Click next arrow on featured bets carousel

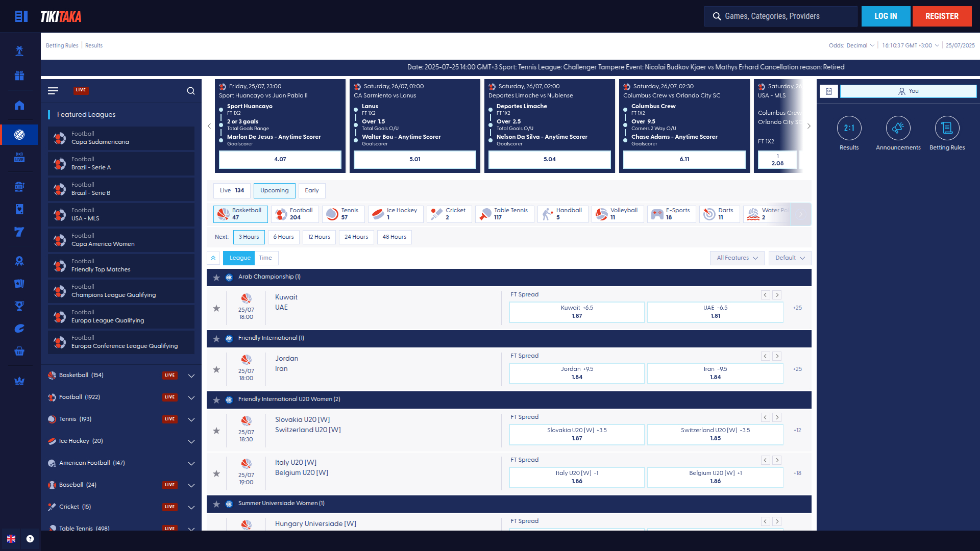pos(809,126)
